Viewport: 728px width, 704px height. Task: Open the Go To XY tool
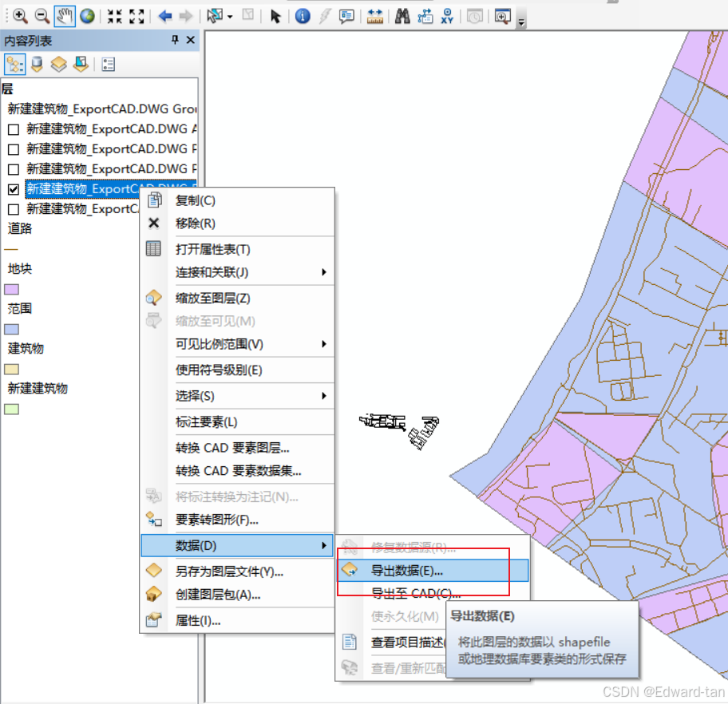click(447, 17)
